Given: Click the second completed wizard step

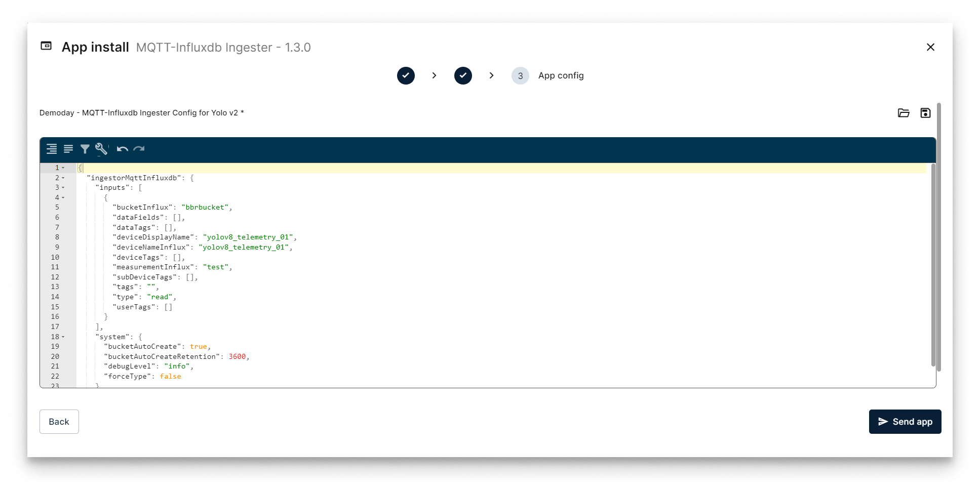Looking at the screenshot, I should coord(462,75).
